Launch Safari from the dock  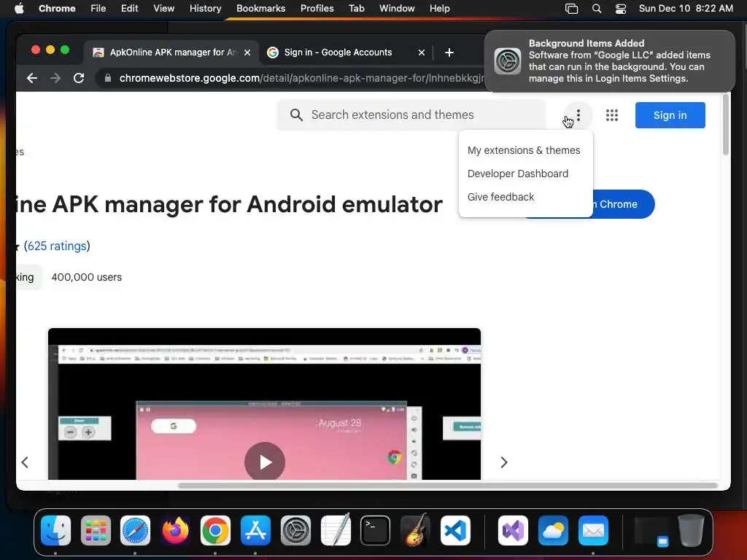[135, 530]
